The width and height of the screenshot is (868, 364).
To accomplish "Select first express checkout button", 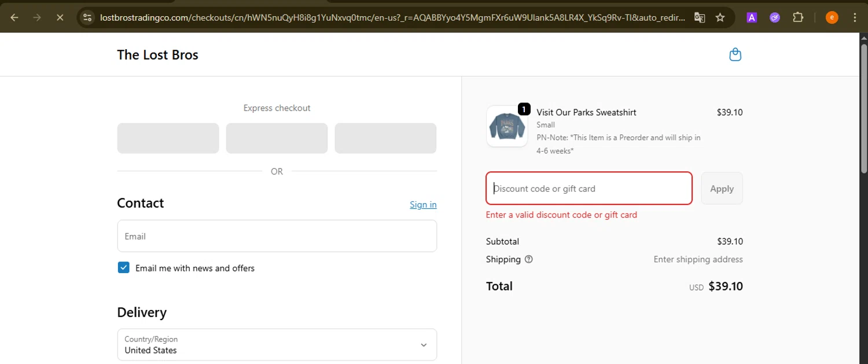I will pos(168,138).
